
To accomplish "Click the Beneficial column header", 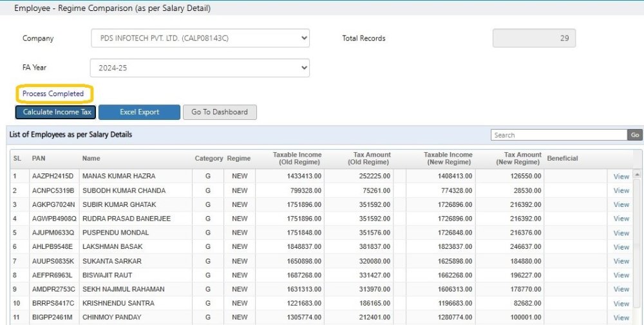I will coord(562,159).
